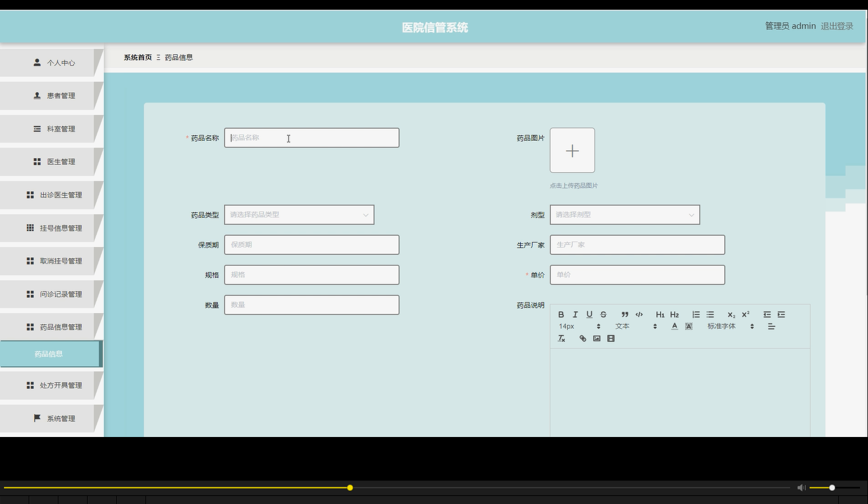Open 挂号信息管理 sidebar menu
868x504 pixels.
pyautogui.click(x=52, y=228)
